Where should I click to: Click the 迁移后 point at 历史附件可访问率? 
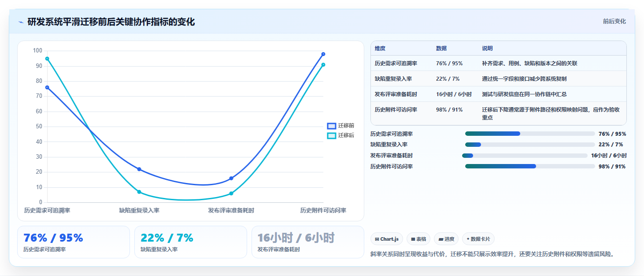pos(323,65)
